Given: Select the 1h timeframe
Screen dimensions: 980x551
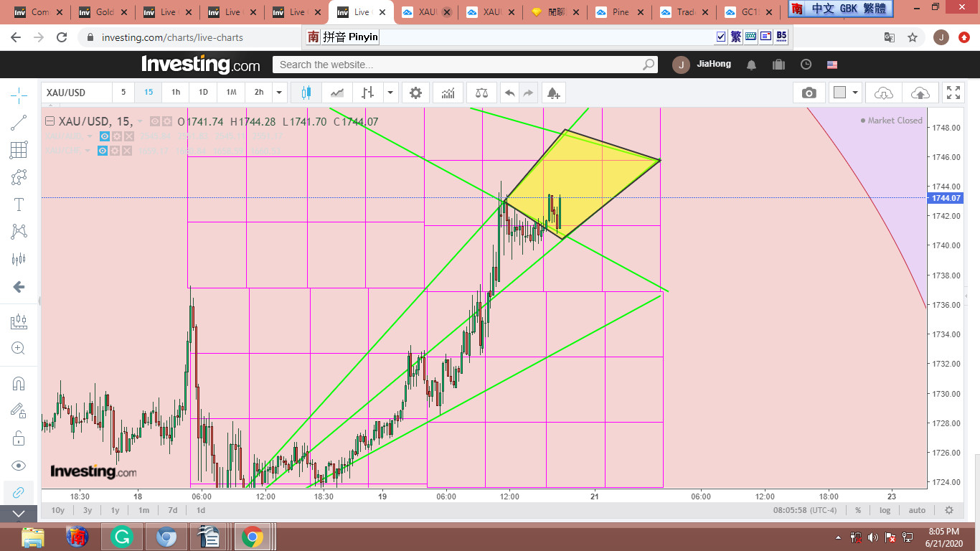Looking at the screenshot, I should tap(176, 93).
